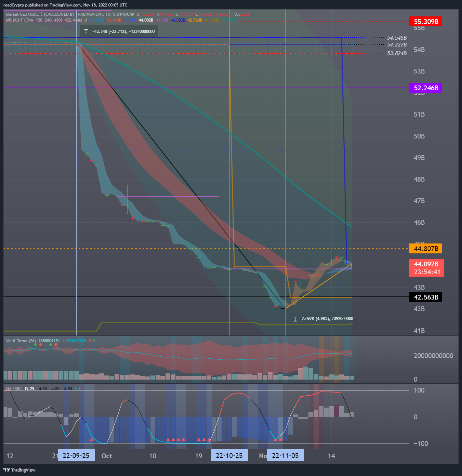Screen dimensions: 462x476
Task: Click the TradingView logo at bottom-left
Action: (x=19, y=470)
